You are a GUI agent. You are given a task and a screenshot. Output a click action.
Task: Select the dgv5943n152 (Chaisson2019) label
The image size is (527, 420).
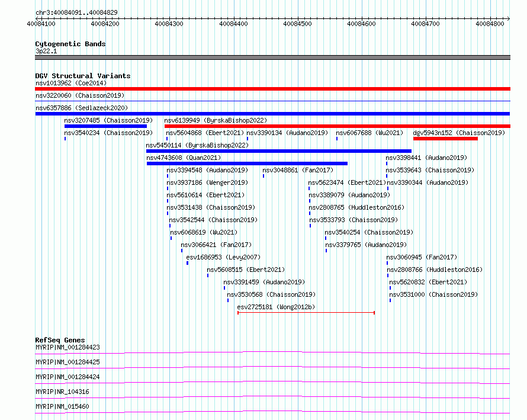click(x=459, y=133)
